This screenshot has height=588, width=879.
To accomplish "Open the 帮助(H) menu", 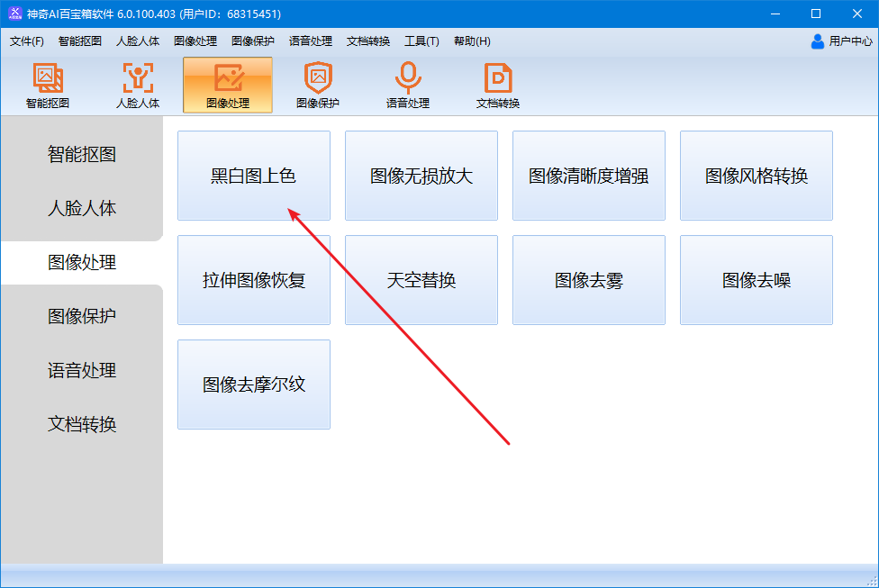I will pyautogui.click(x=472, y=41).
